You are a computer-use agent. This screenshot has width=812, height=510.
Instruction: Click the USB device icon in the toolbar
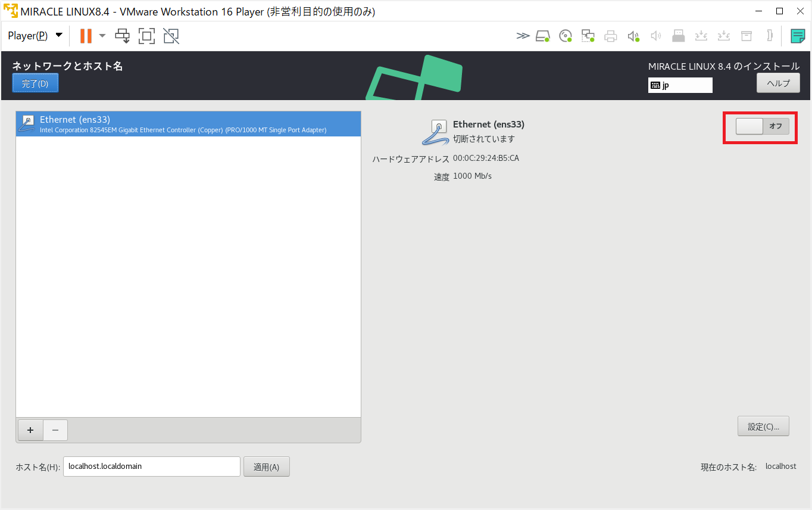pyautogui.click(x=679, y=36)
